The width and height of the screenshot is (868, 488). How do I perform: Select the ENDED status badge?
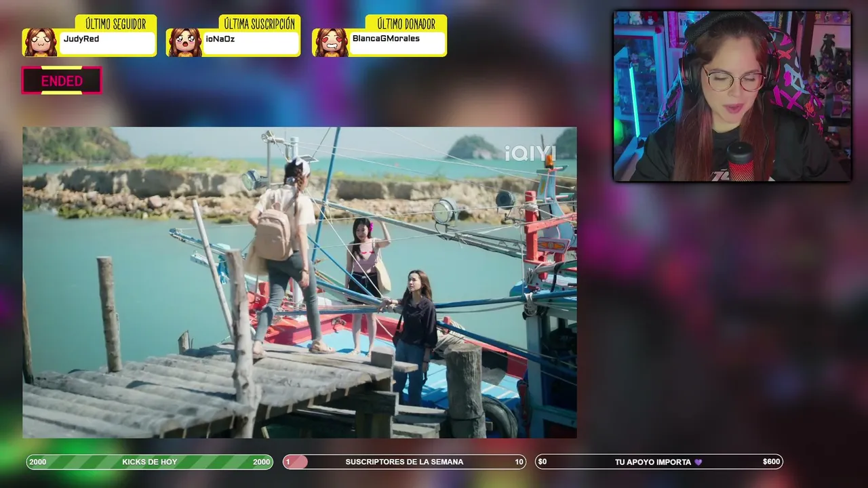[62, 81]
